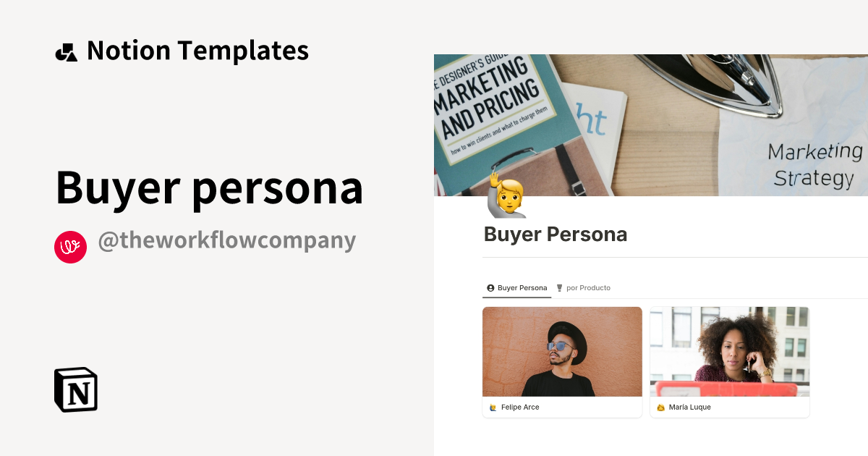868x456 pixels.
Task: Open the @theworkflowcompany profile link
Action: pos(227,240)
